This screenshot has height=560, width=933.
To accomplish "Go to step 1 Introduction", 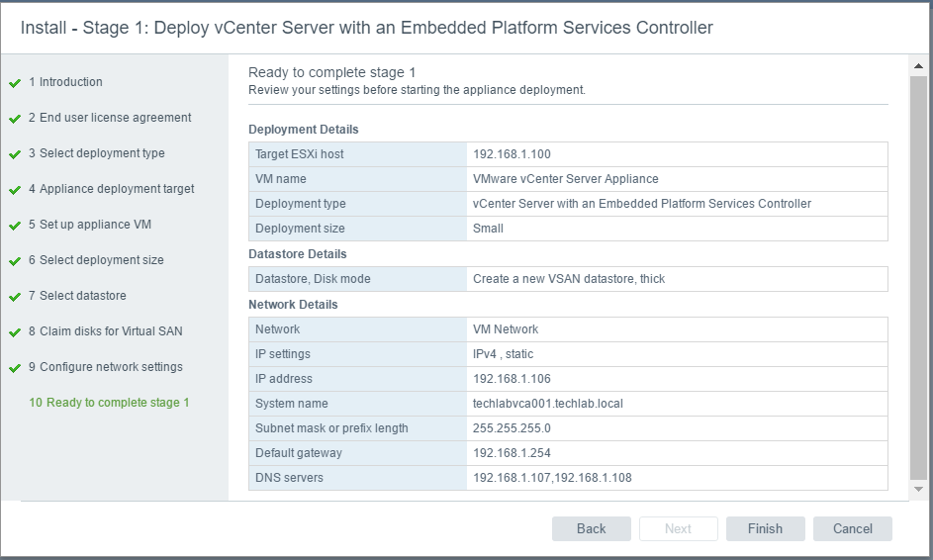I will 65,82.
